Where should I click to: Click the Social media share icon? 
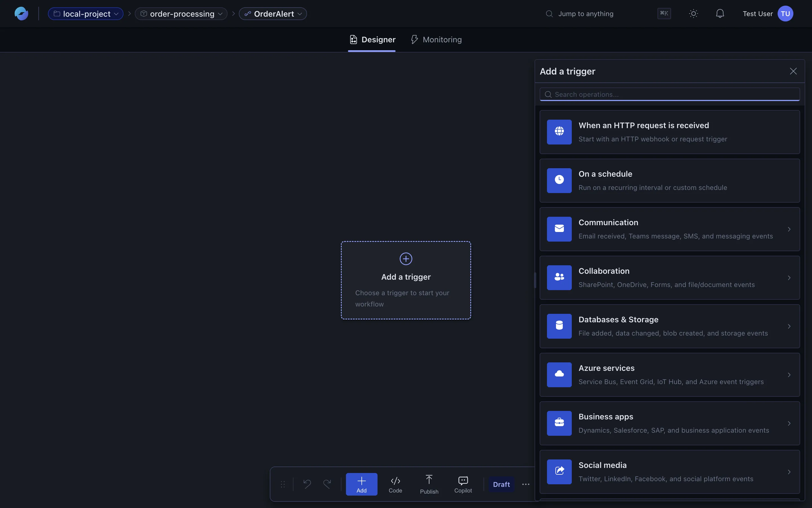click(x=559, y=472)
